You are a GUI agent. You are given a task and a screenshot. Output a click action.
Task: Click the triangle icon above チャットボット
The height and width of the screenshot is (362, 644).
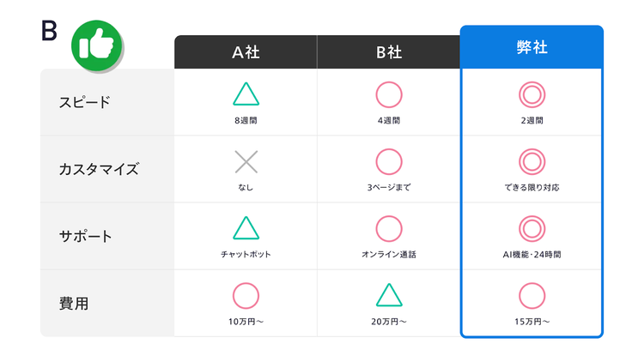coord(246,227)
